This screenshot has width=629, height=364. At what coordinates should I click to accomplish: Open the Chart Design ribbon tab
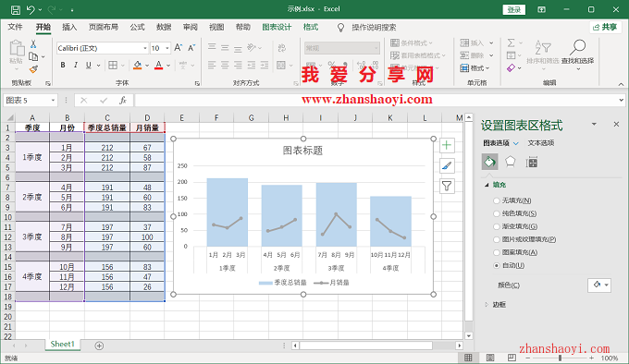[277, 27]
